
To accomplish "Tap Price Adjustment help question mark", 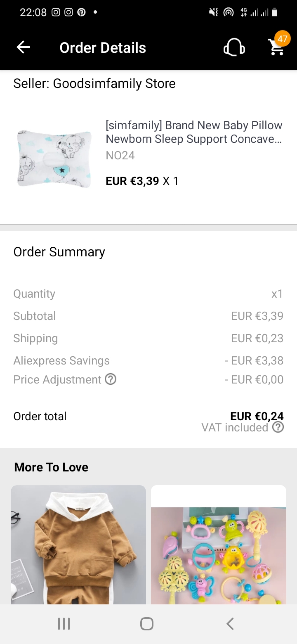I will [x=111, y=379].
